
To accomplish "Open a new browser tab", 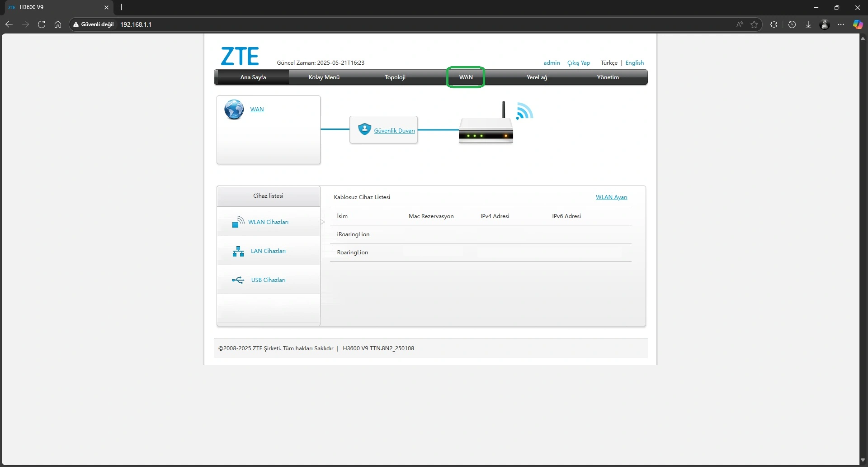I will [x=121, y=7].
